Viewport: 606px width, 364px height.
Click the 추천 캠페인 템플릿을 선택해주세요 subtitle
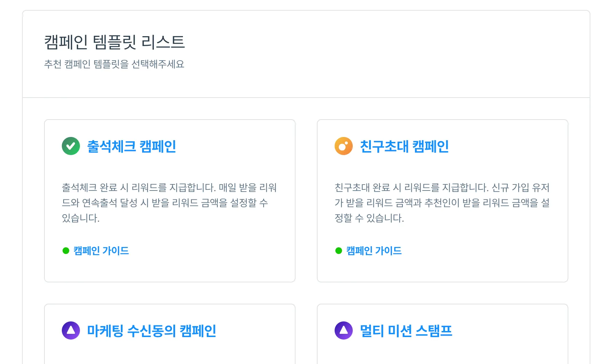[x=114, y=64]
